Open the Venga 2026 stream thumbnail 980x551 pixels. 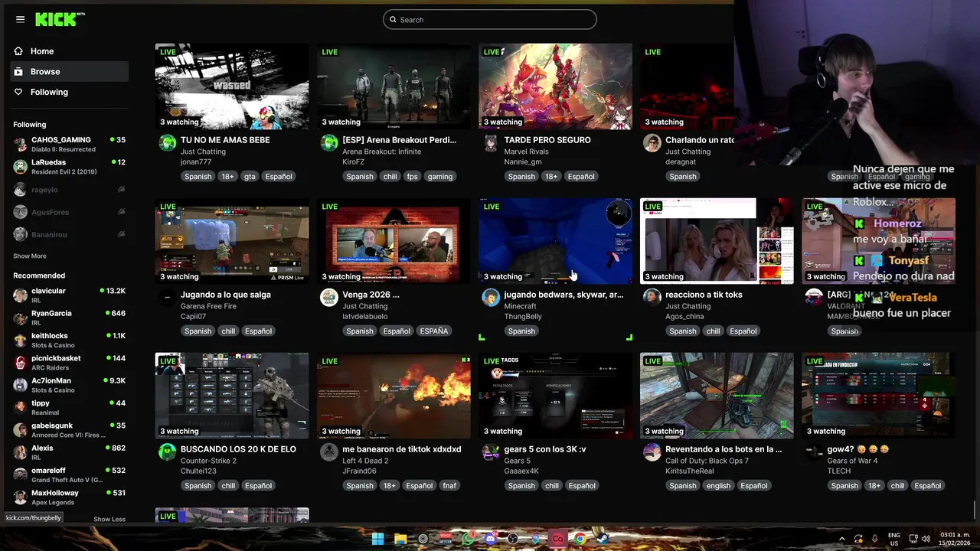[x=394, y=241]
